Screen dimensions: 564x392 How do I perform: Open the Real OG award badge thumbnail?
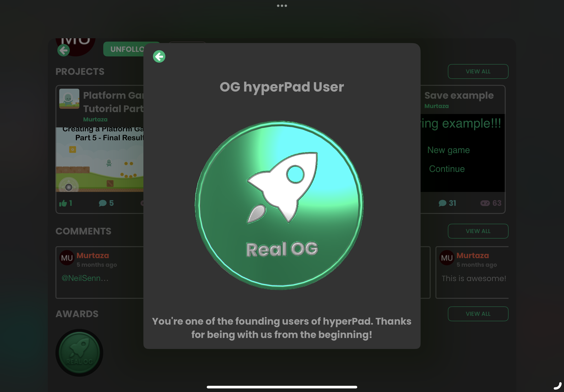pos(79,353)
